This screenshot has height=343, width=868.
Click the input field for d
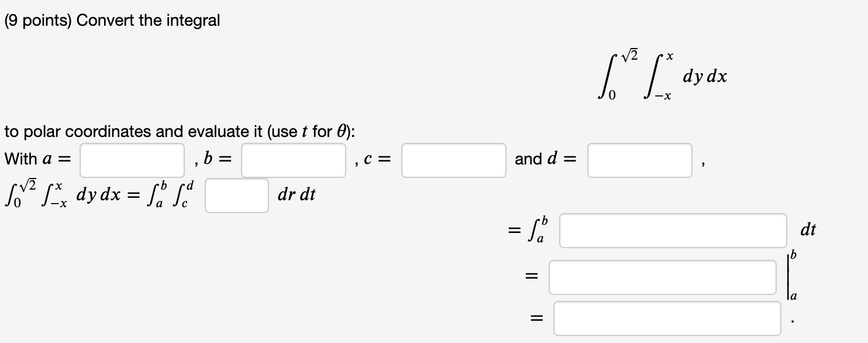(639, 159)
